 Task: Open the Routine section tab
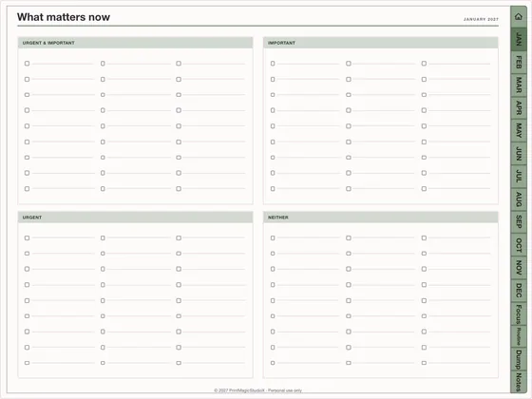point(519,336)
